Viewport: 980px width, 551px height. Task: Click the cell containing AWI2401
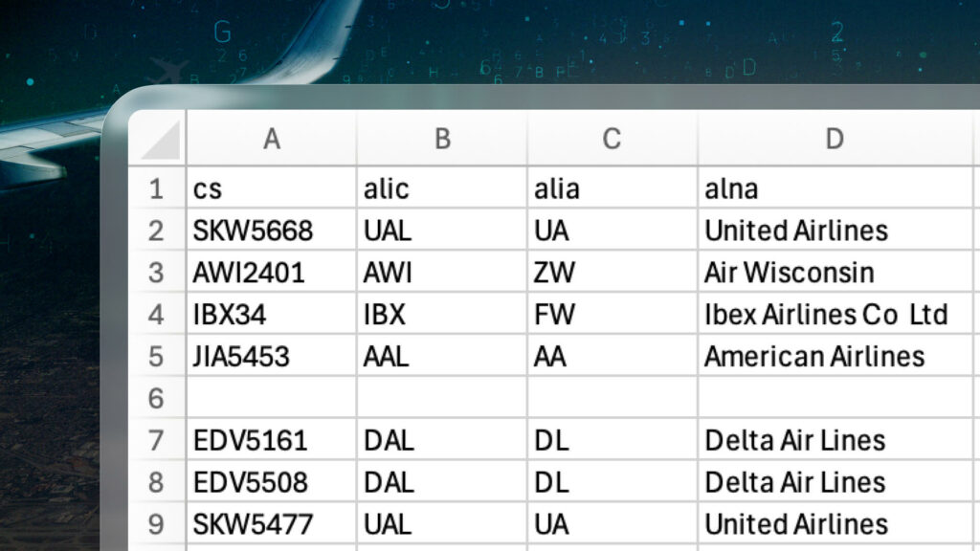pyautogui.click(x=271, y=272)
